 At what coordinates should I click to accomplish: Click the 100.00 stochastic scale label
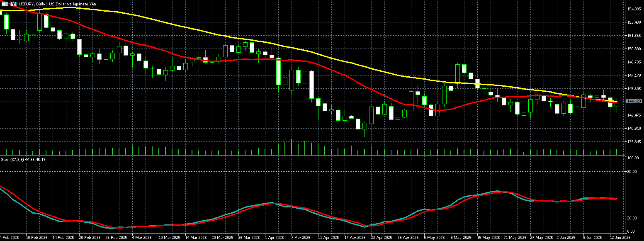[x=633, y=158]
